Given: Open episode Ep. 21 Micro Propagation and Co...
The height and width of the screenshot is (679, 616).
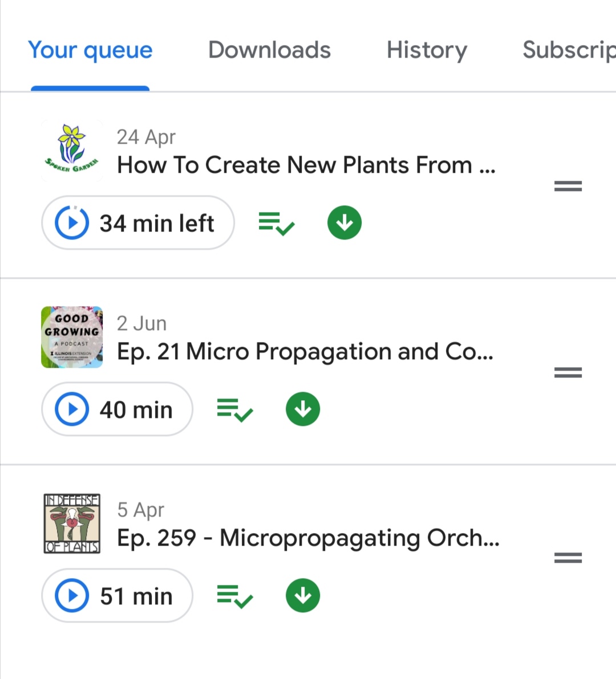Looking at the screenshot, I should [x=305, y=352].
